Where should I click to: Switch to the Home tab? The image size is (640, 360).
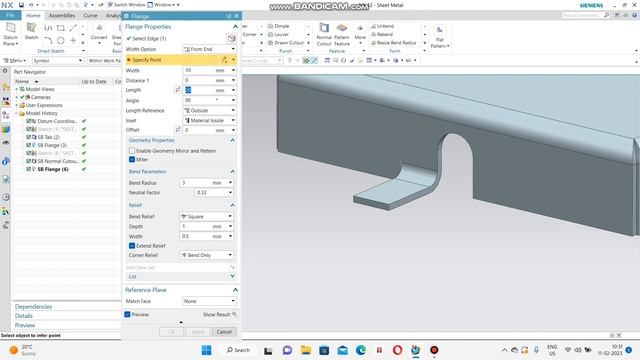click(x=33, y=16)
